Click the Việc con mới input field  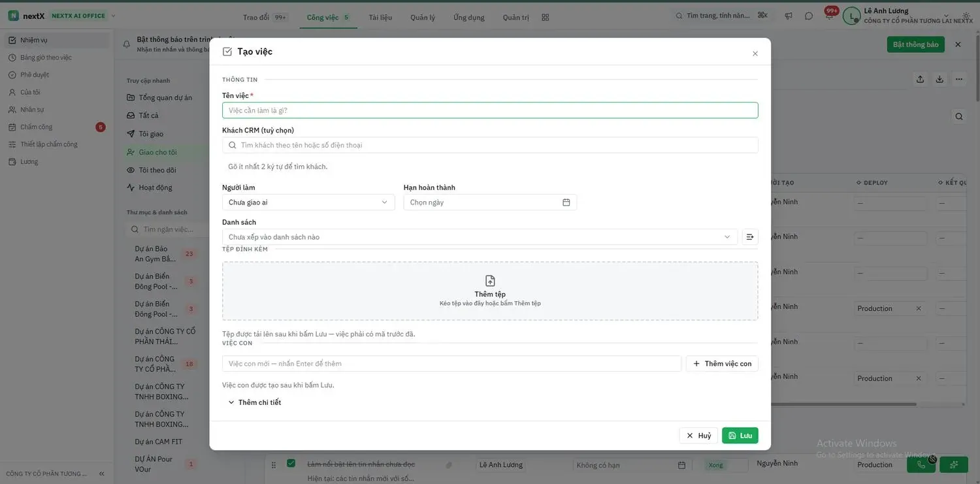(x=451, y=363)
